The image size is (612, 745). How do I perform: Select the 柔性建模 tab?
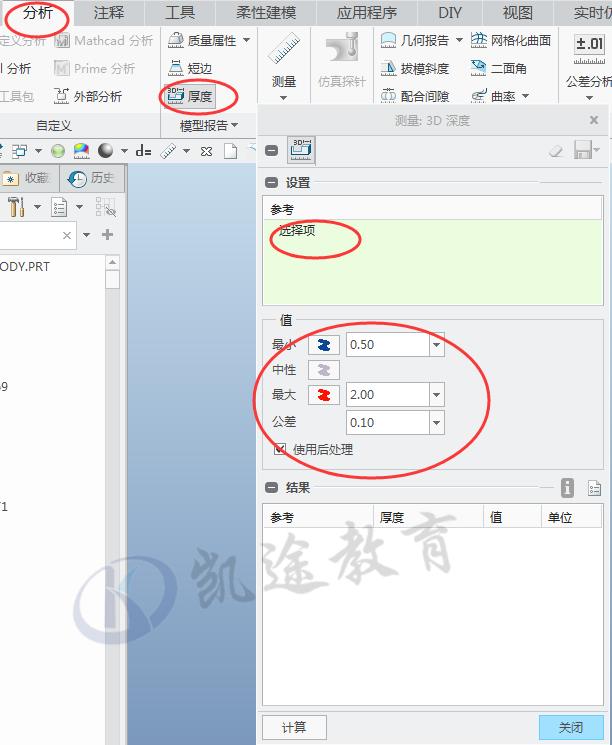coord(266,13)
